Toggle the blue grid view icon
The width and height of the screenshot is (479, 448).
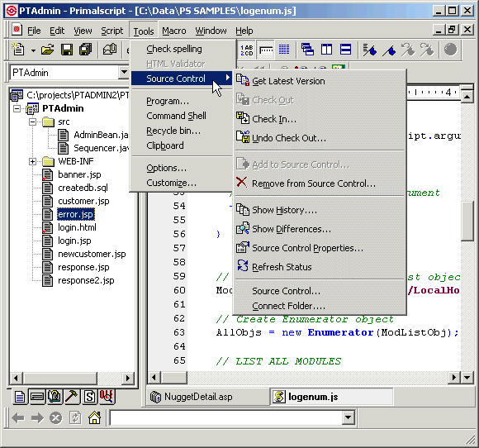click(x=284, y=50)
